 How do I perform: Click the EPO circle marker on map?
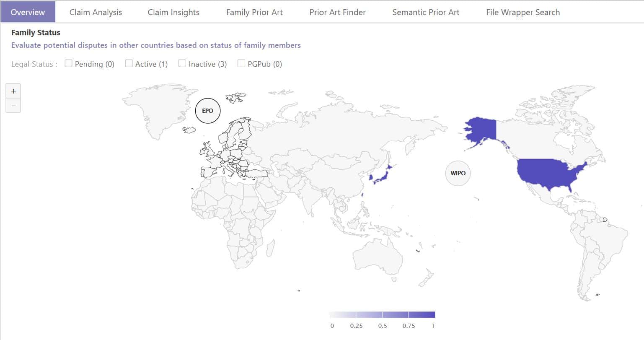[x=208, y=111]
